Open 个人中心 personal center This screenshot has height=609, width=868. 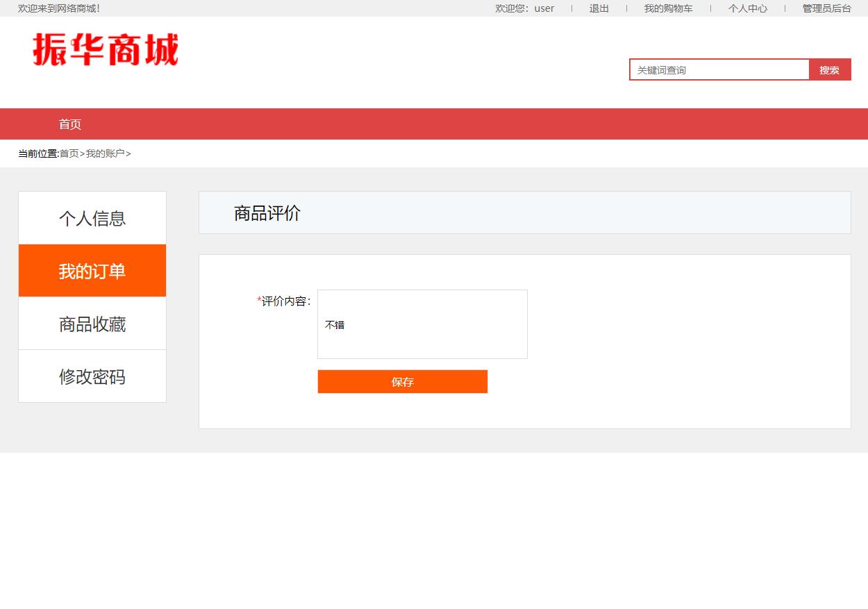pyautogui.click(x=747, y=8)
